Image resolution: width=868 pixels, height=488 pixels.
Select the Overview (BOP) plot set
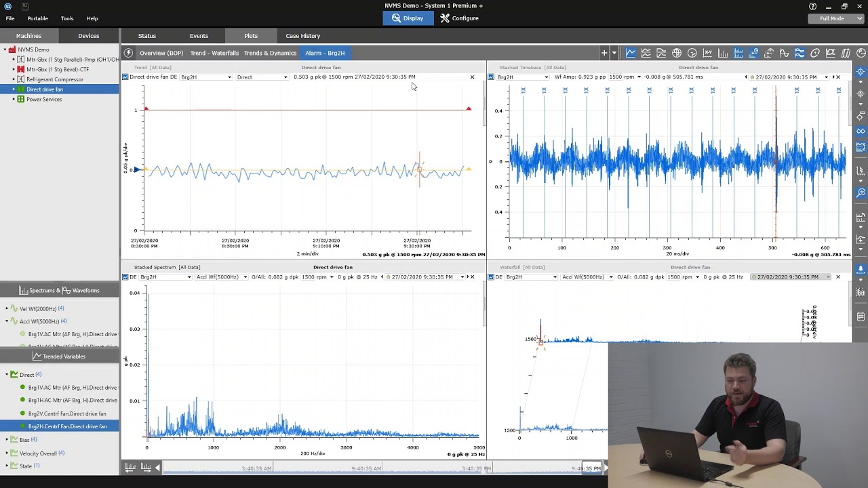coord(161,53)
